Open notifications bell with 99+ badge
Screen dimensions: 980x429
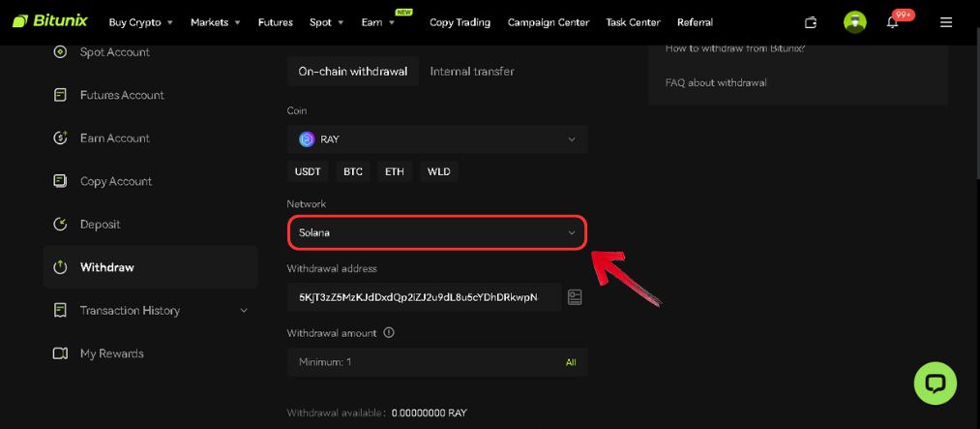893,22
